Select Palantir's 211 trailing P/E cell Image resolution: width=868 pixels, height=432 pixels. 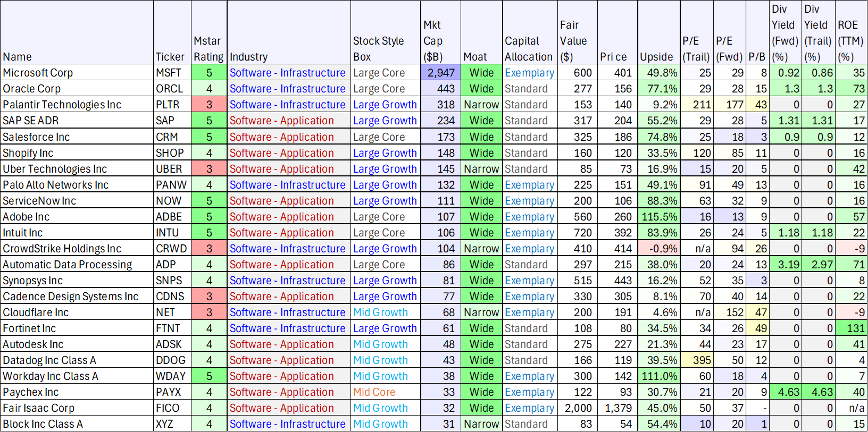(x=697, y=105)
